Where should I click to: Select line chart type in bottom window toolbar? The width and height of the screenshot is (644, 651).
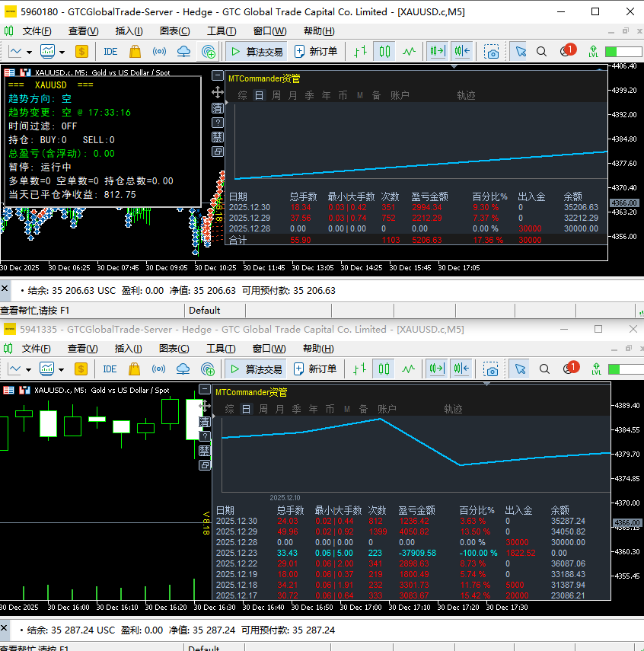point(408,369)
